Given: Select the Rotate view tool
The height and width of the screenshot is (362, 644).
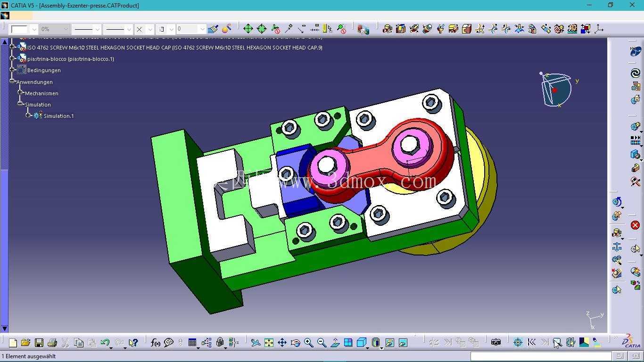Looking at the screenshot, I should pyautogui.click(x=295, y=343).
